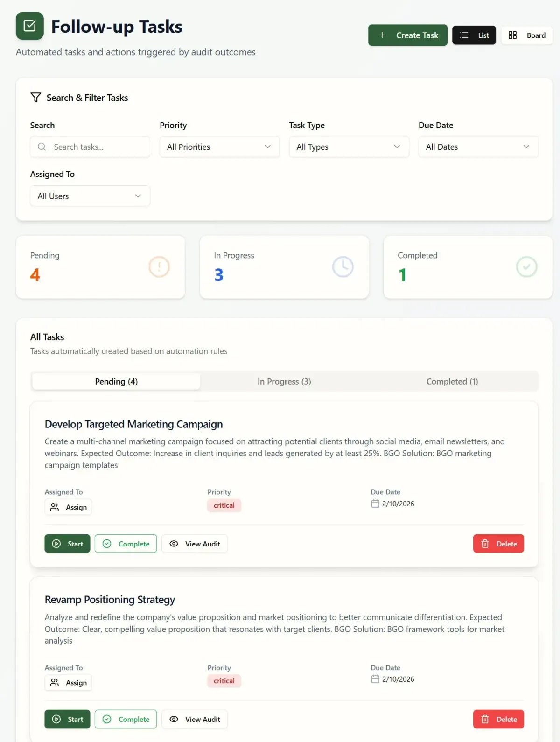Viewport: 560px width, 742px height.
Task: Click the search magnifier icon in the search field
Action: point(42,147)
